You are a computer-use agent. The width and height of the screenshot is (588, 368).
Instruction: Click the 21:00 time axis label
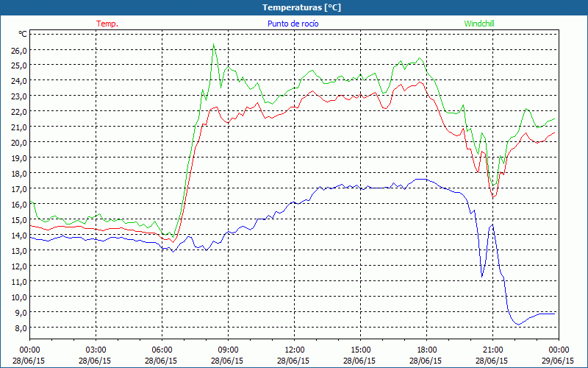pos(492,350)
